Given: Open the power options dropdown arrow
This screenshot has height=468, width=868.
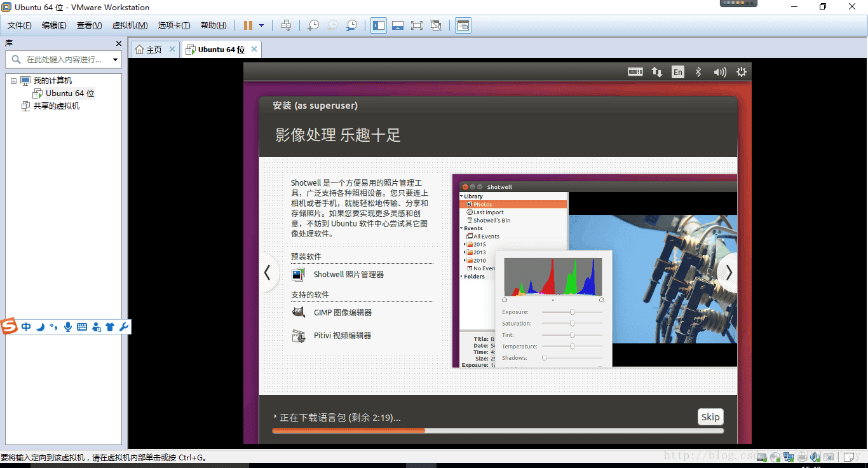Looking at the screenshot, I should tap(261, 25).
